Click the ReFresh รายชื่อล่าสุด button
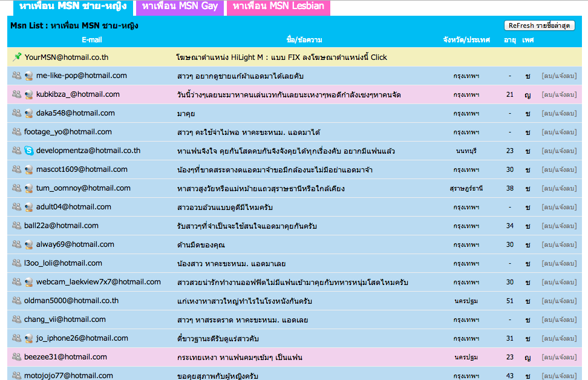 click(x=539, y=25)
